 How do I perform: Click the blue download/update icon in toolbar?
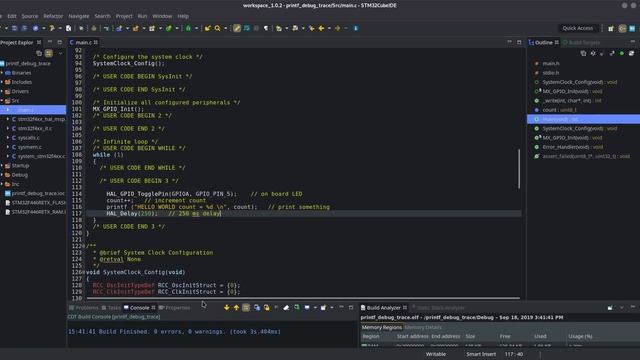pos(356,28)
